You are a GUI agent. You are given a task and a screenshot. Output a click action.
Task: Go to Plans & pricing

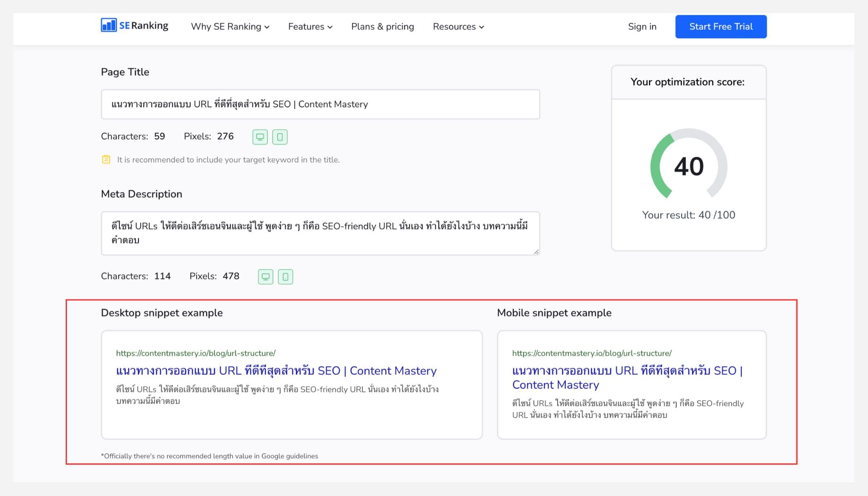(383, 27)
